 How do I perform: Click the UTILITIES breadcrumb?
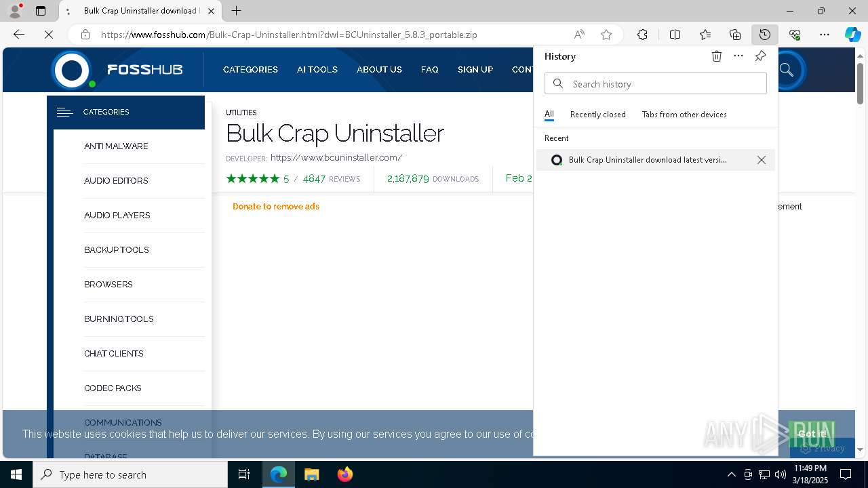tap(241, 113)
